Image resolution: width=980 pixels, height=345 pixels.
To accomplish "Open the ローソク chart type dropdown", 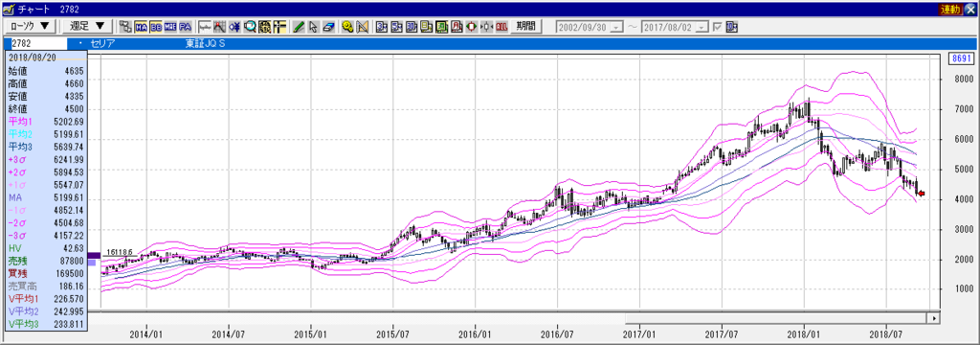I will click(29, 26).
